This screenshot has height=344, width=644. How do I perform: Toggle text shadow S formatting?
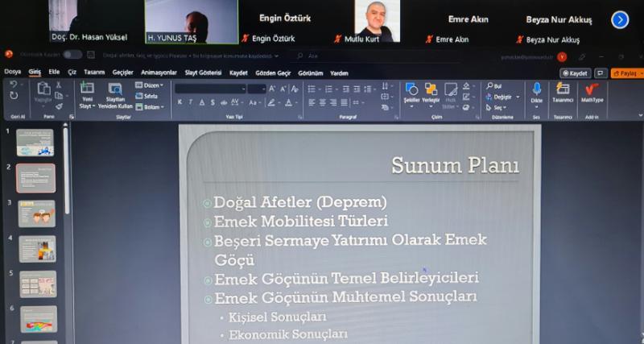pyautogui.click(x=213, y=103)
